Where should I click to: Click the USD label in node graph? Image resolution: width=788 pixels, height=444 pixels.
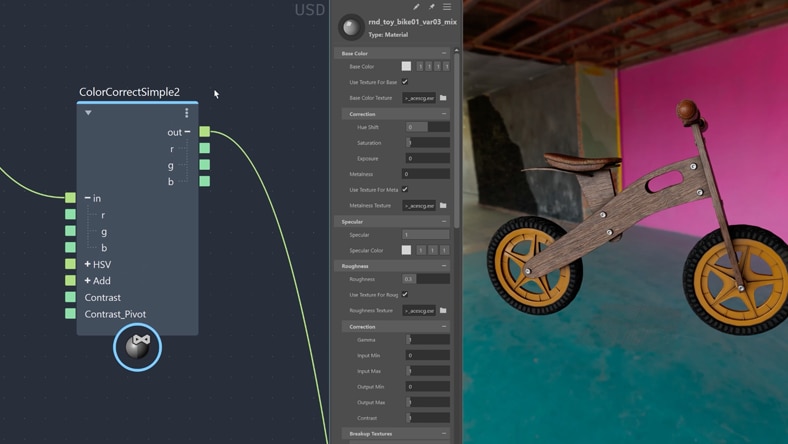(x=310, y=10)
